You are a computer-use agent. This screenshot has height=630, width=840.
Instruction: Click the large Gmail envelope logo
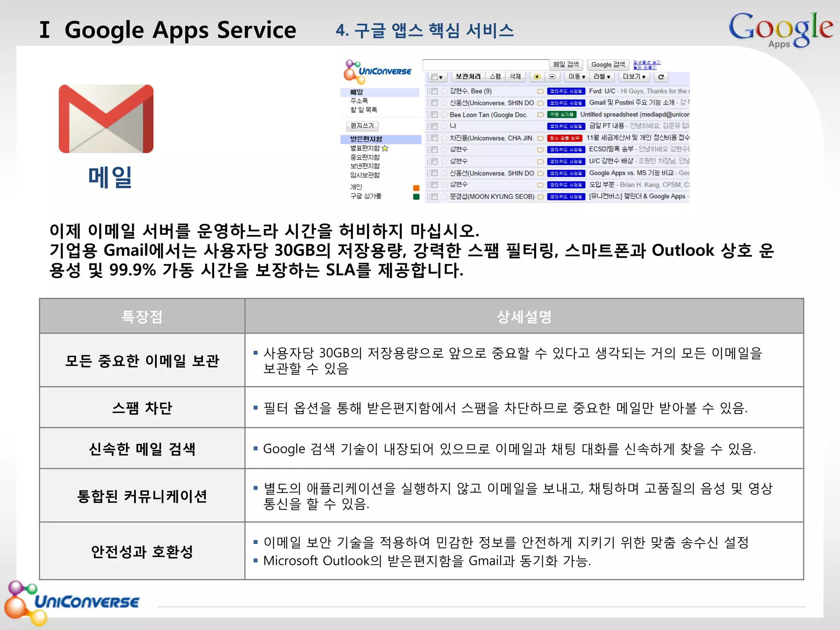click(x=106, y=119)
